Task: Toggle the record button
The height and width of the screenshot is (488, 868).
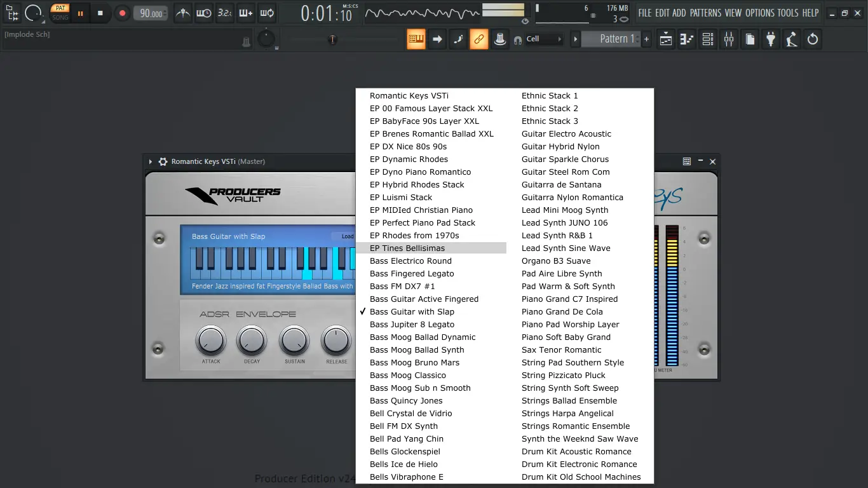Action: point(123,13)
